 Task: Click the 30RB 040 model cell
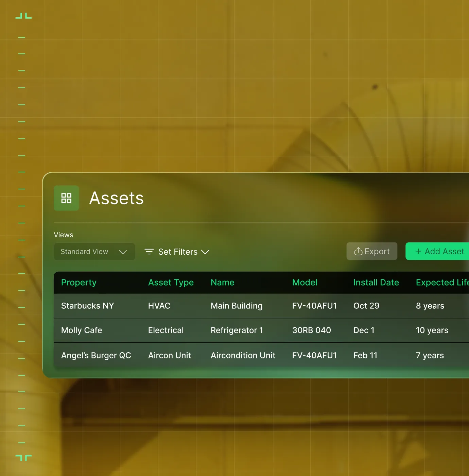[x=312, y=330]
